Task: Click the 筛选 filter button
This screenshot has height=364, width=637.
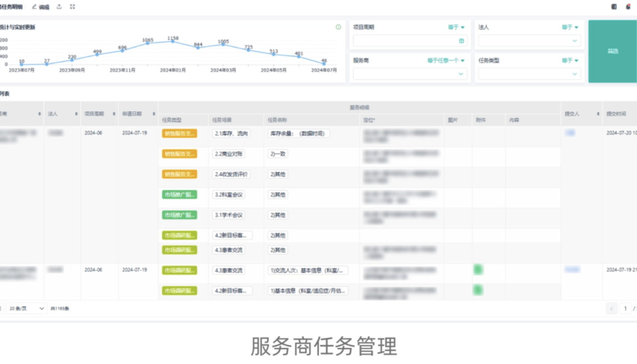Action: (x=612, y=51)
